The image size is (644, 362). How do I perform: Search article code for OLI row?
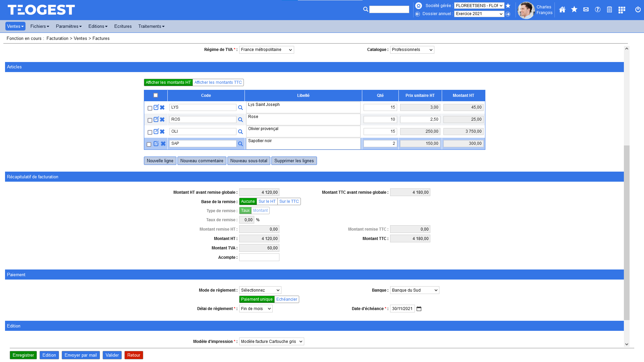click(240, 132)
